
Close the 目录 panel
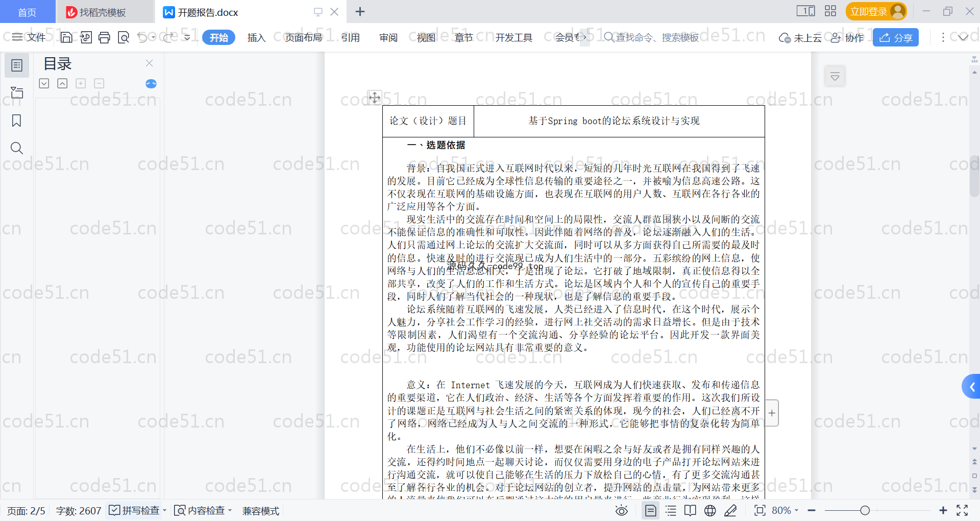[x=149, y=63]
